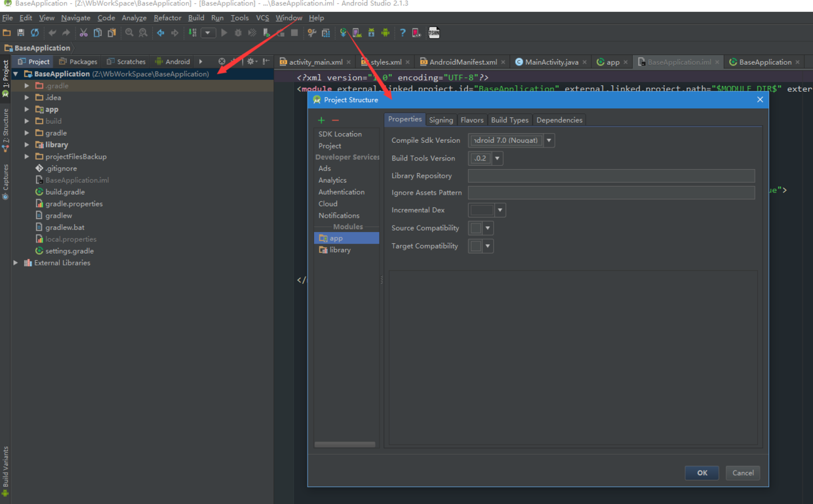Open the Refactor menu
The height and width of the screenshot is (504, 813).
point(167,18)
